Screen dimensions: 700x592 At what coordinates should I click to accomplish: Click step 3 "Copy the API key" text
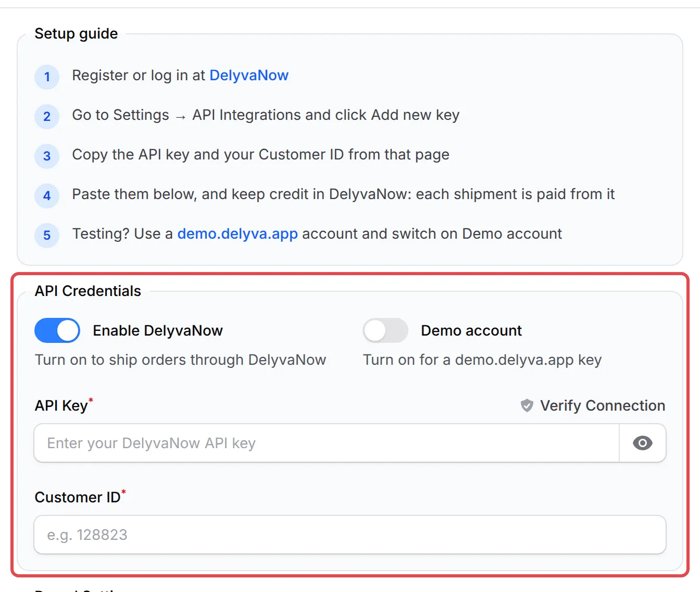(260, 155)
